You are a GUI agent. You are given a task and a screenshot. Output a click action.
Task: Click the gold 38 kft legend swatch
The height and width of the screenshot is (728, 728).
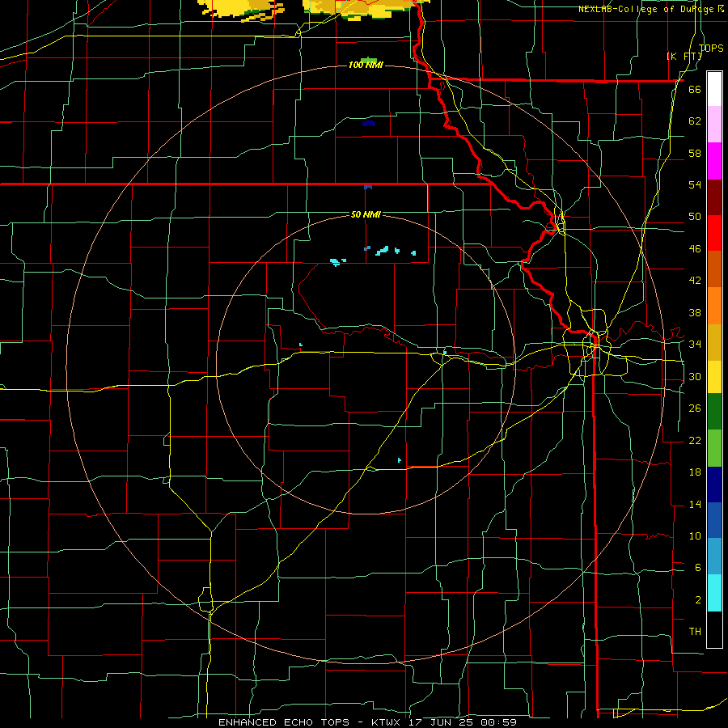coord(714,342)
